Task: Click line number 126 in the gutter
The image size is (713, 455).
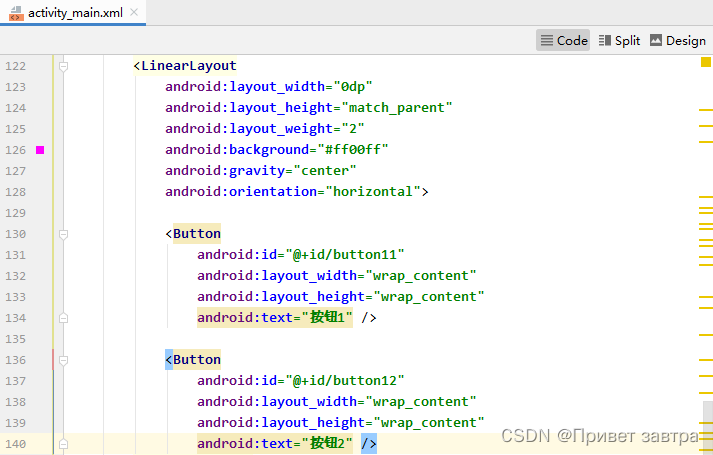Action: click(15, 150)
